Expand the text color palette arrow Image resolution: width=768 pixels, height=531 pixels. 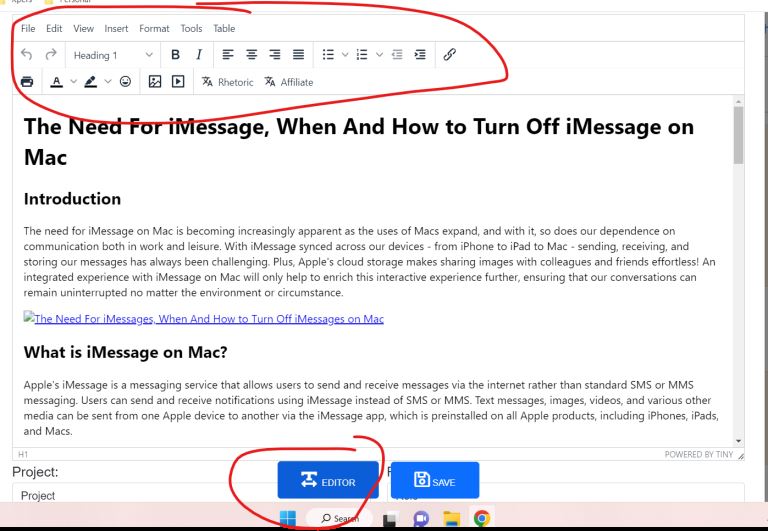click(x=73, y=81)
